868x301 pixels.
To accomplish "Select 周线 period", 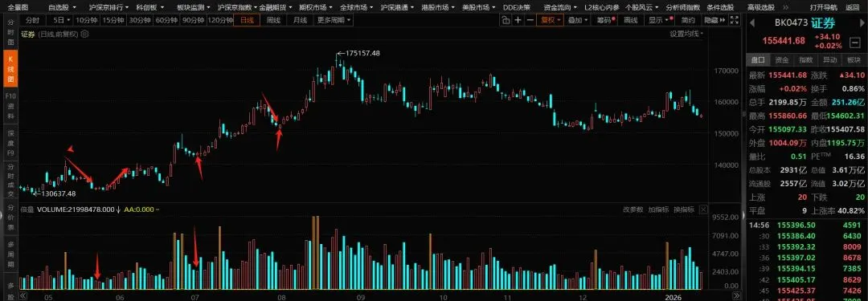I will pos(273,20).
